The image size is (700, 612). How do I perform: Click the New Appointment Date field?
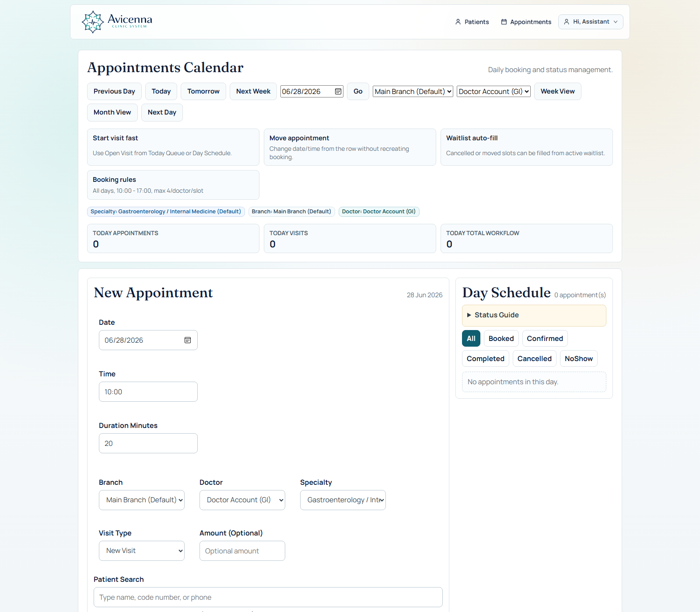click(148, 340)
